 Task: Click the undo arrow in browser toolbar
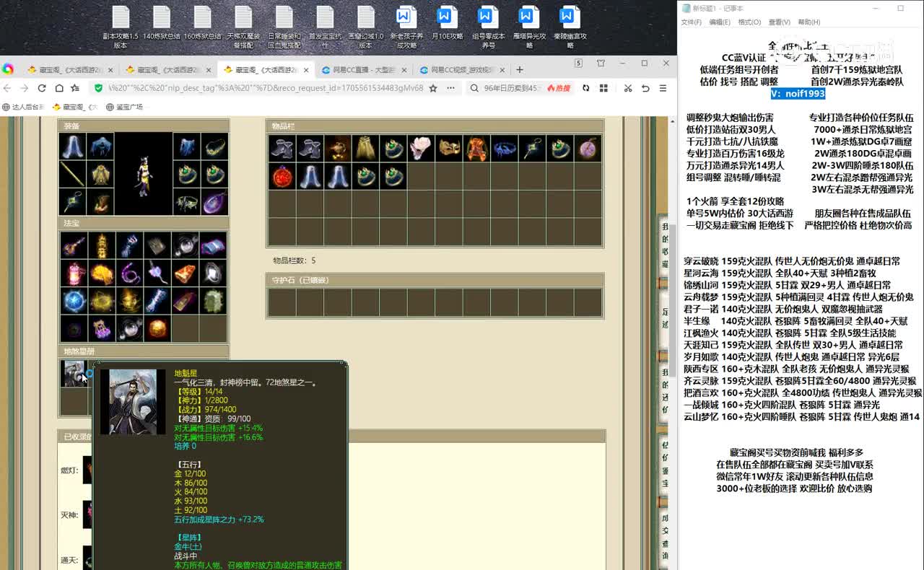point(645,88)
